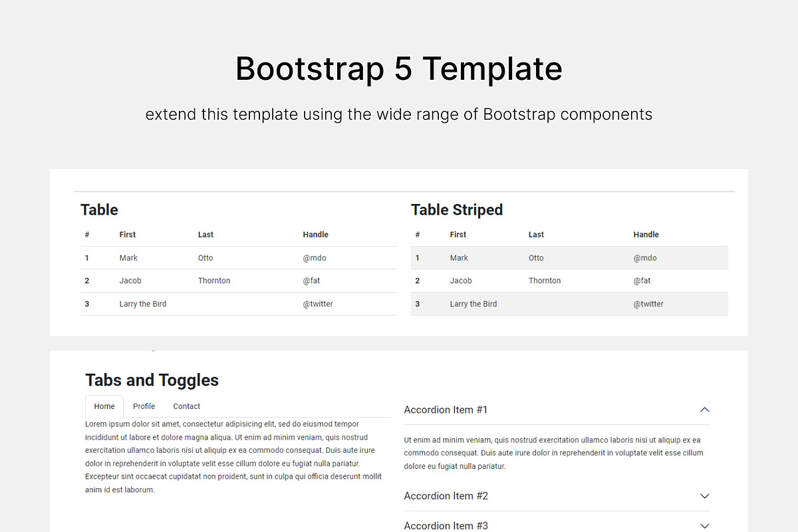Image resolution: width=798 pixels, height=532 pixels.
Task: Click the subtitle about Bootstrap components
Action: [399, 114]
